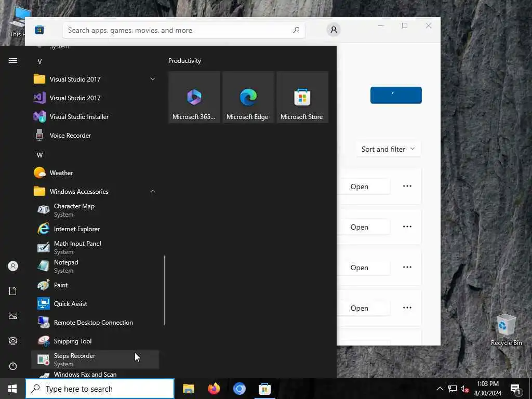Open Firefox from taskbar
Image resolution: width=532 pixels, height=399 pixels.
[214, 389]
